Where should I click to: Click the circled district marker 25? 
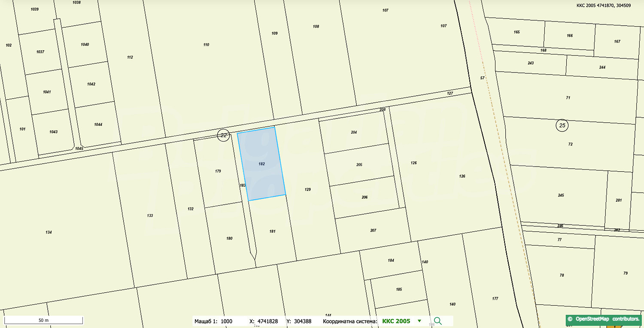point(562,125)
